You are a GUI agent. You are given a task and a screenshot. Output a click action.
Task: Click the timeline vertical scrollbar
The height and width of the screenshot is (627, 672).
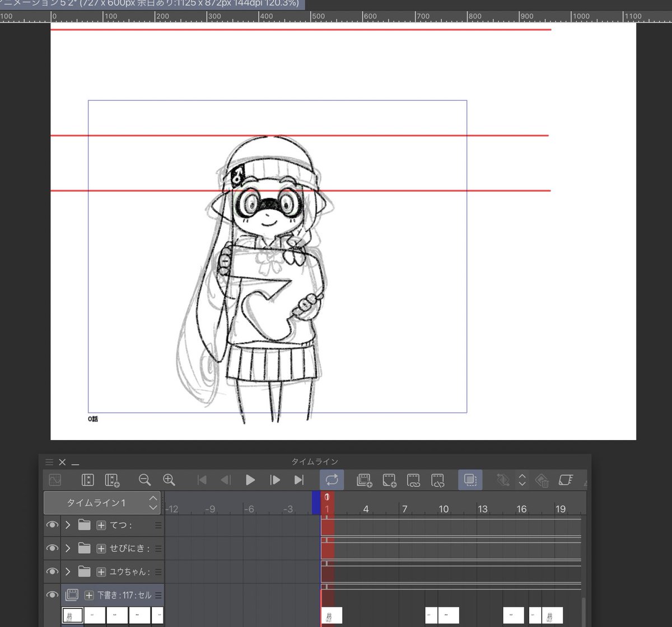584,612
